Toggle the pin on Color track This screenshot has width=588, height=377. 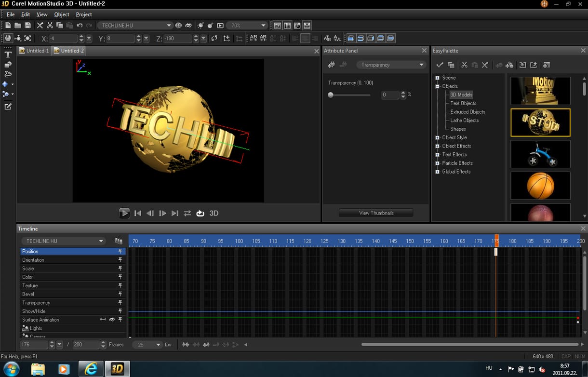120,277
